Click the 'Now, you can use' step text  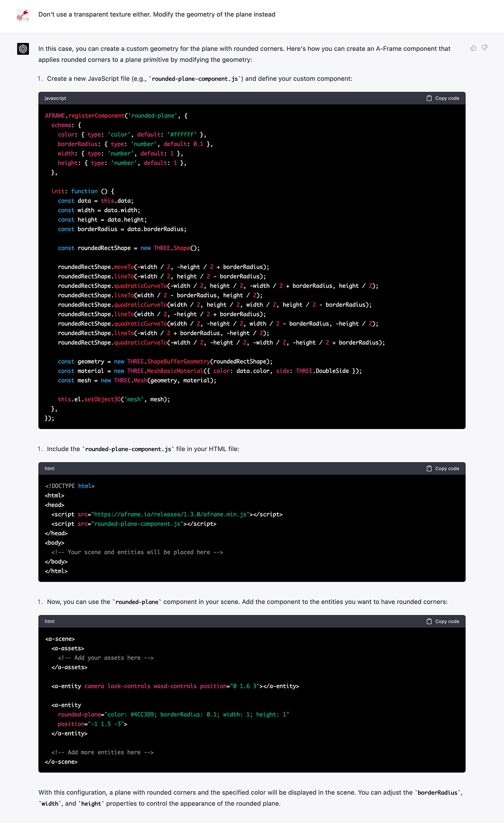247,602
